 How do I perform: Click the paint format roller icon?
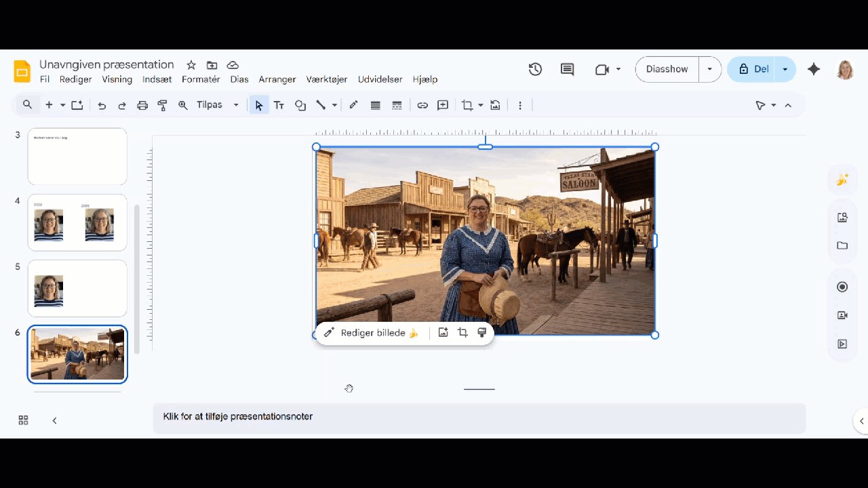162,105
